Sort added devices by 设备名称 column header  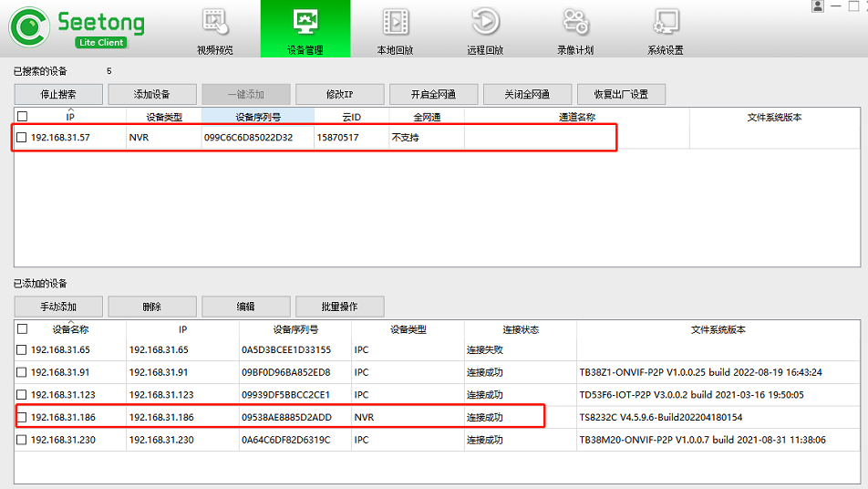pyautogui.click(x=70, y=330)
